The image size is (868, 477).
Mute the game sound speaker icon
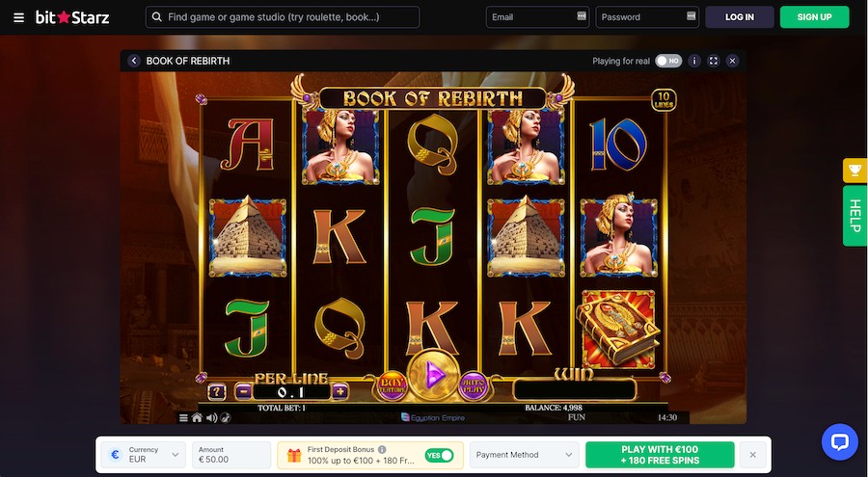(211, 418)
